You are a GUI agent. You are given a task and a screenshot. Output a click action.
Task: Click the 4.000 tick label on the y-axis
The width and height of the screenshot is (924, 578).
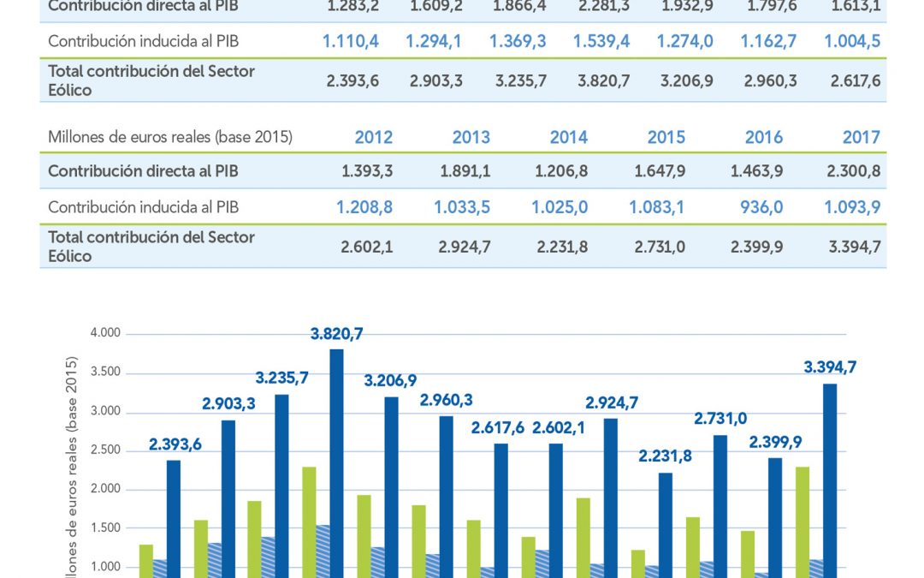(x=106, y=333)
